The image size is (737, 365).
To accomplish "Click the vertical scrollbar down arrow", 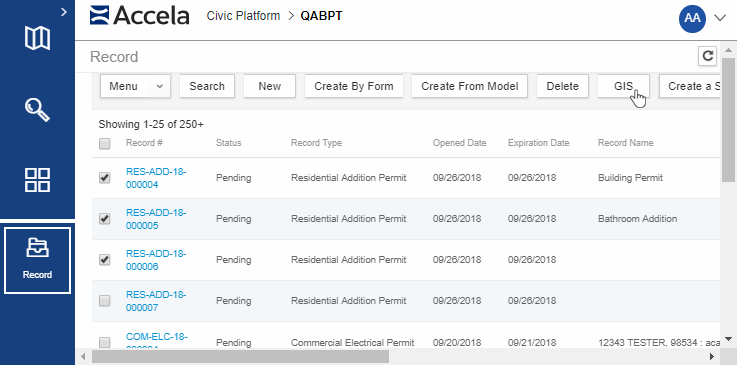I will click(x=728, y=339).
